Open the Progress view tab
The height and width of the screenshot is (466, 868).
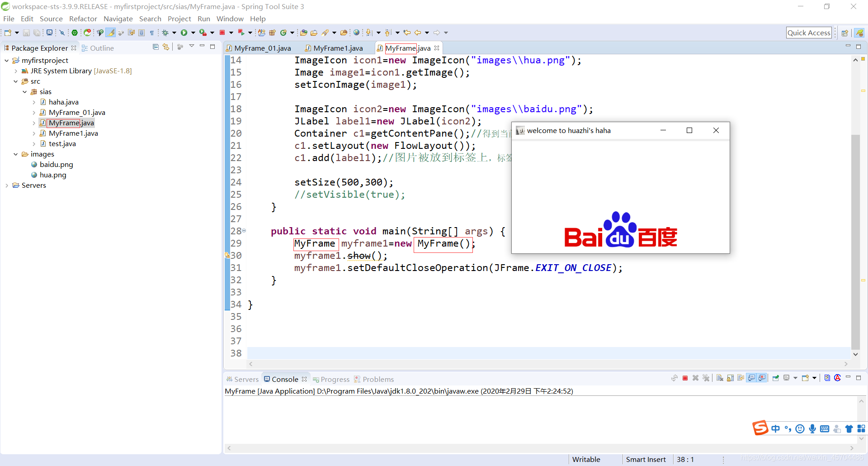pos(331,379)
